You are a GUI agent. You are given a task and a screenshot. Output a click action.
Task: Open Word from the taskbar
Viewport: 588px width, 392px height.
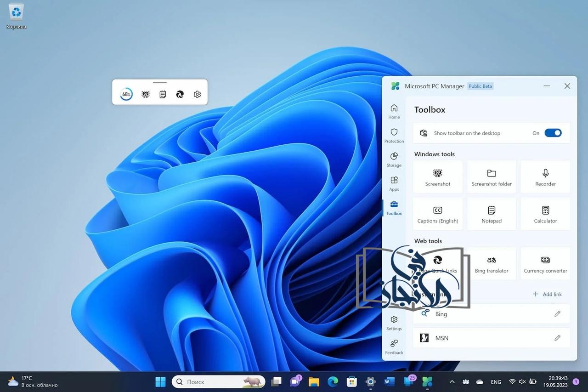pos(390,381)
